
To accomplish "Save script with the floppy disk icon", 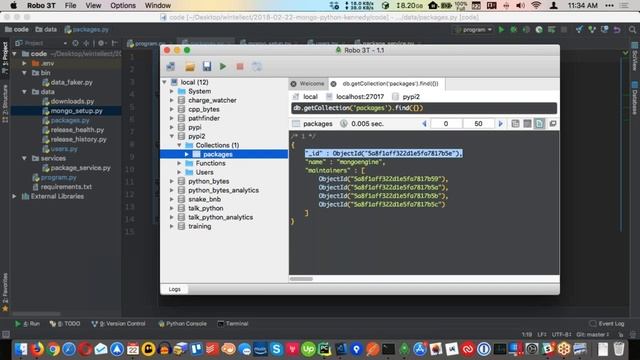I will [207, 67].
